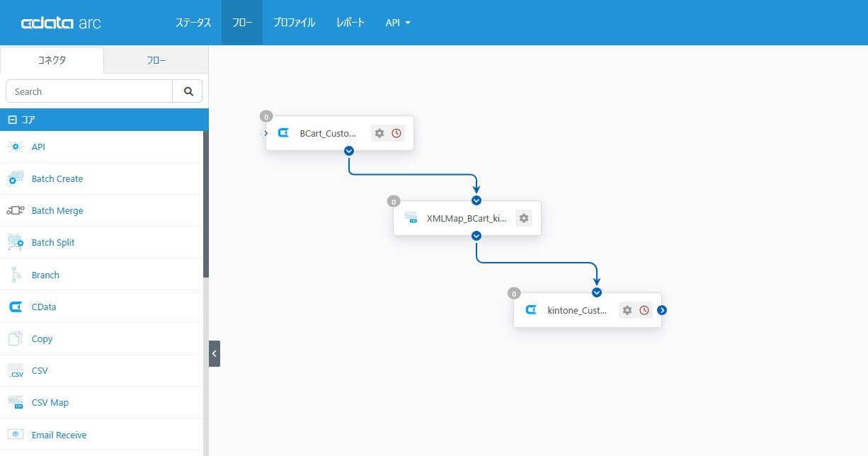Select the CSV connector icon
The image size is (868, 456).
pos(16,370)
